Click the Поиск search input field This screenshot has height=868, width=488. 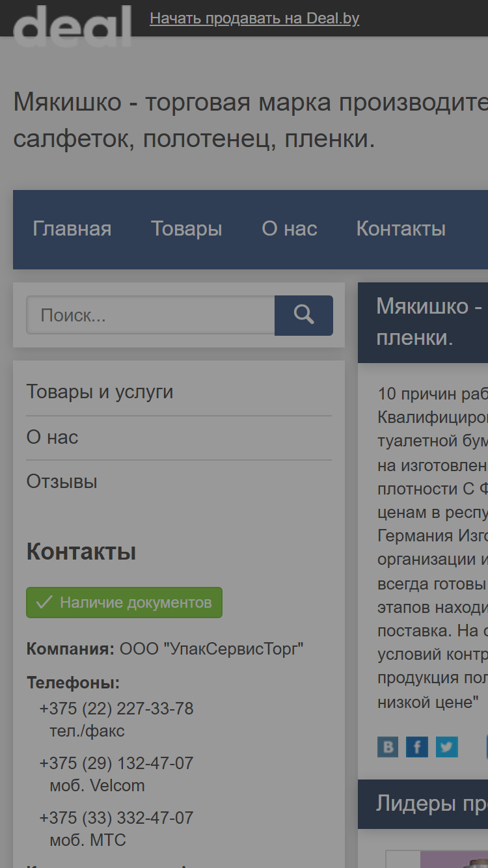(150, 316)
